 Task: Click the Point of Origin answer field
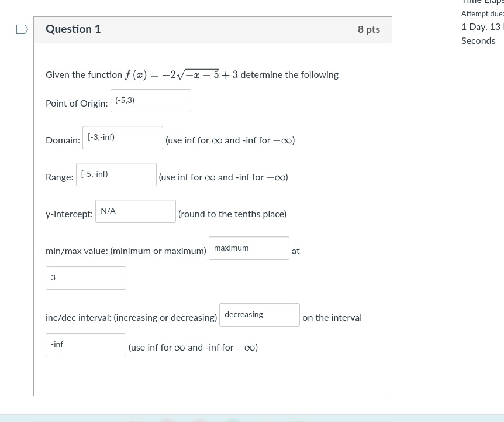coord(151,101)
